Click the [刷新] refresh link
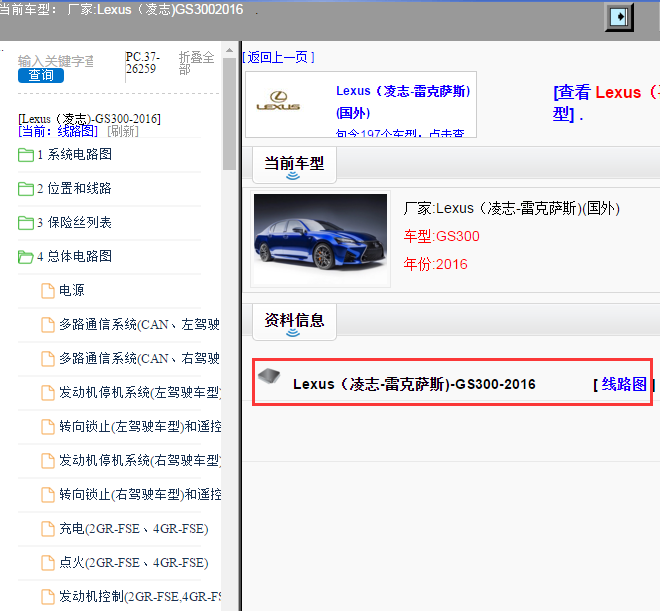Viewport: 660px width, 611px height. (123, 131)
